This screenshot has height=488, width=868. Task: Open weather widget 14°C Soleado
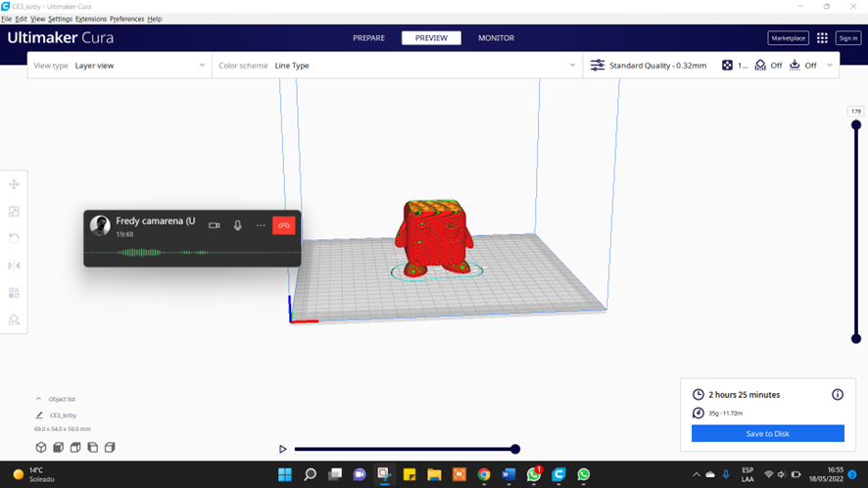click(34, 474)
